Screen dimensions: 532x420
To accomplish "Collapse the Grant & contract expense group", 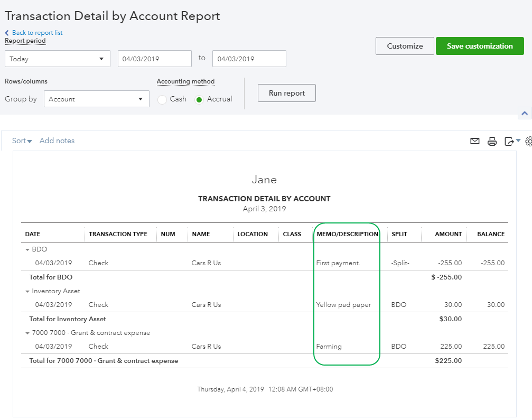I will 27,333.
